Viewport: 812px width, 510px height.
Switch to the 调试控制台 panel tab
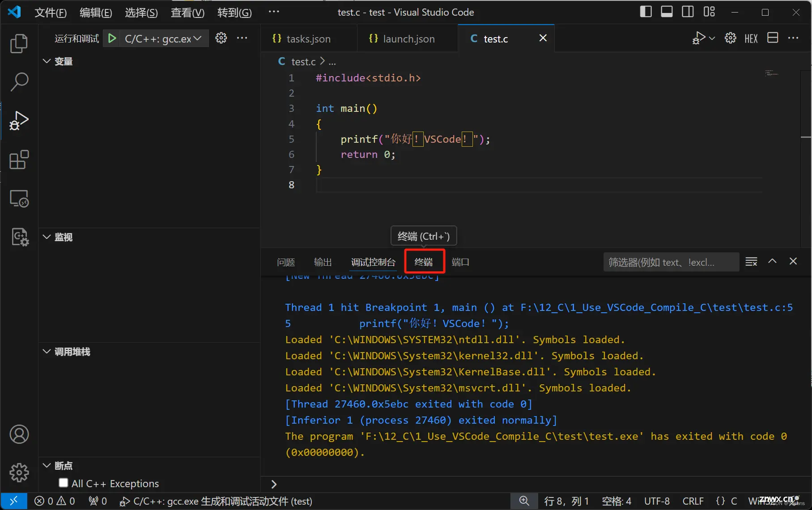373,262
